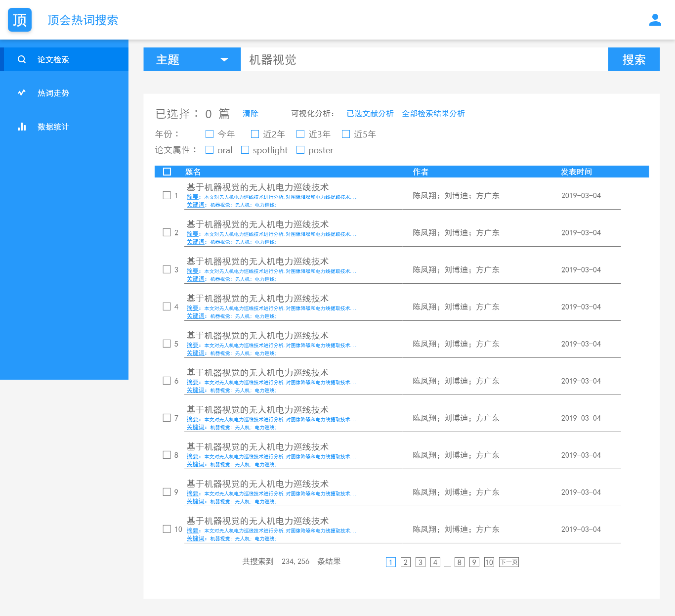Screen dimensions: 675x616
Task: Enable the poster paper attribute checkbox
Action: coord(300,150)
